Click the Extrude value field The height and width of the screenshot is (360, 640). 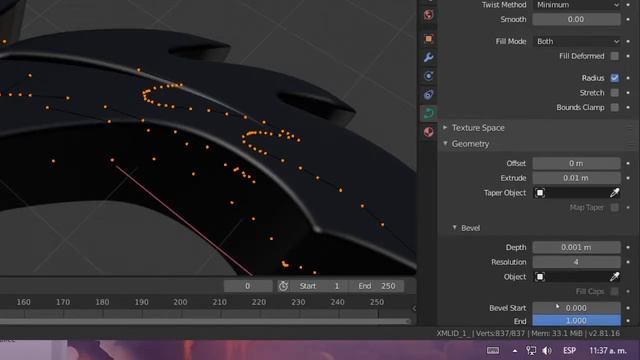[576, 178]
